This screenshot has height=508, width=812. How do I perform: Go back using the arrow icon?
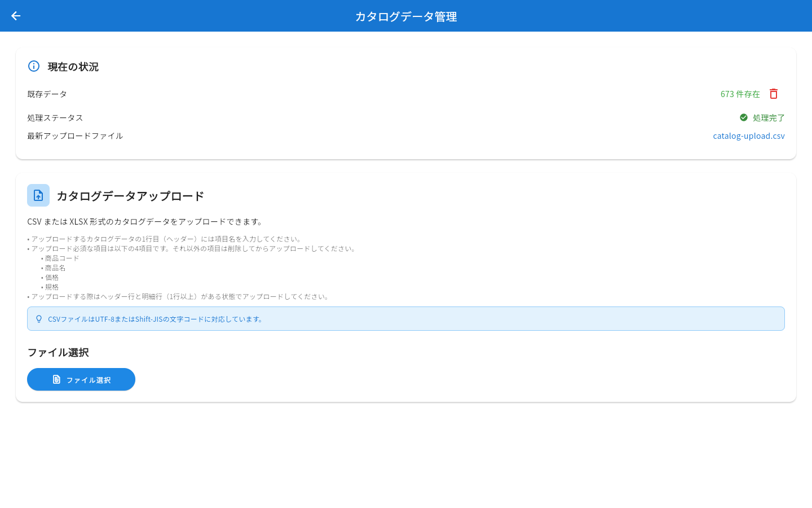tap(16, 16)
